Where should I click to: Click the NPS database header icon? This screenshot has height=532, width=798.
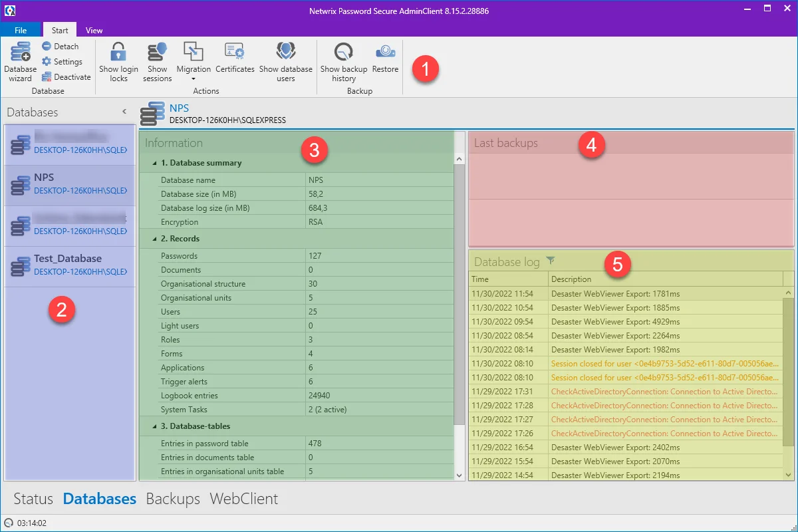(152, 113)
